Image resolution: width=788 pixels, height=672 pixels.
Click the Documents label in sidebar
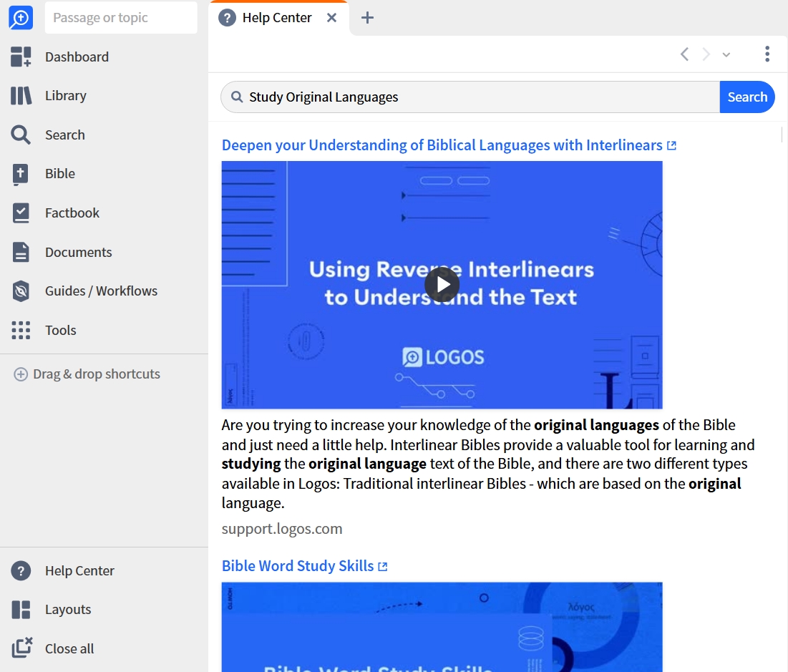79,253
